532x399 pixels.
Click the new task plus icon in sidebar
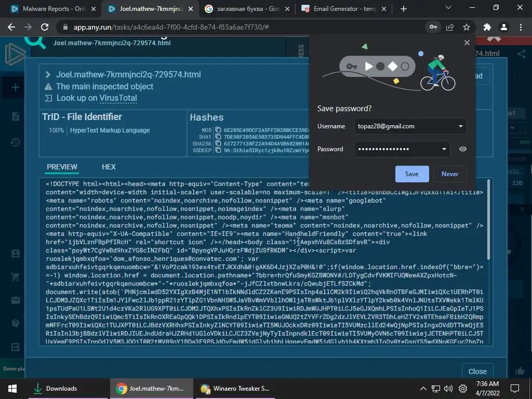16,87
